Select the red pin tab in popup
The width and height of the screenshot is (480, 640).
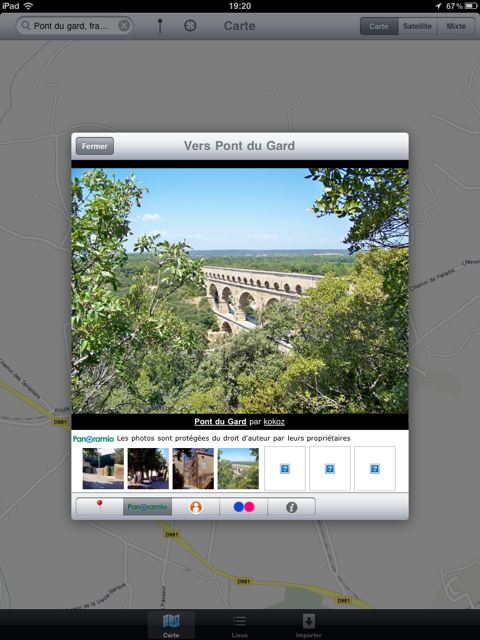point(99,507)
